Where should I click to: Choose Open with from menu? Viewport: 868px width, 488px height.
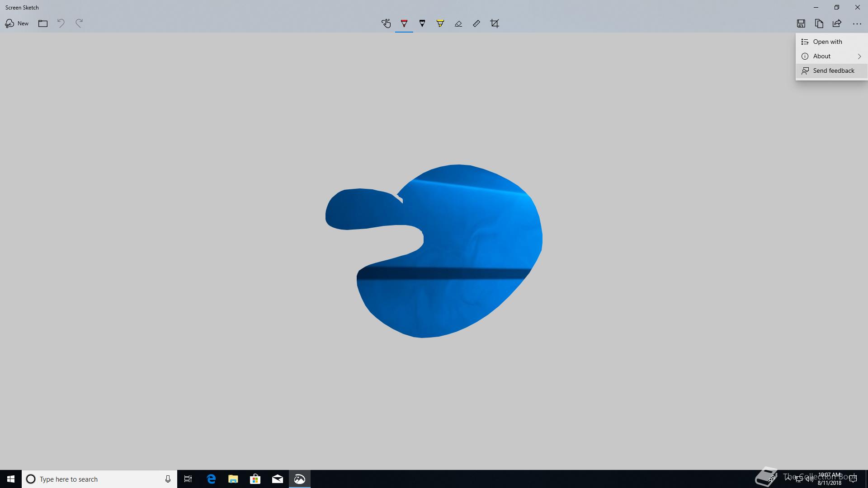(827, 42)
